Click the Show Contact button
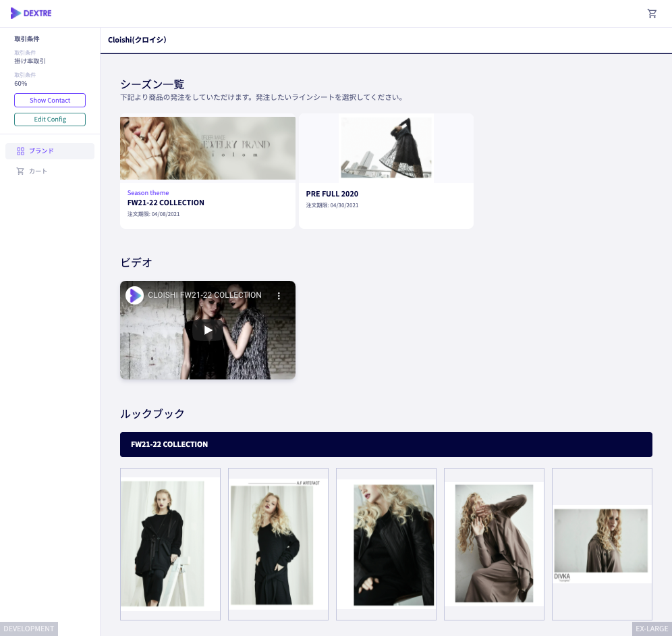Image resolution: width=672 pixels, height=636 pixels. (50, 101)
